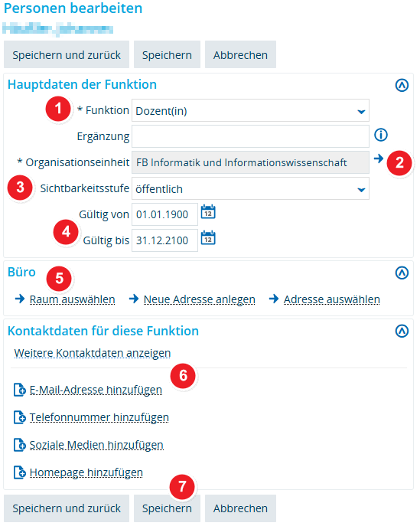Click the arrow icon next to Organisationseinheit
The image size is (420, 526).
coord(379,158)
